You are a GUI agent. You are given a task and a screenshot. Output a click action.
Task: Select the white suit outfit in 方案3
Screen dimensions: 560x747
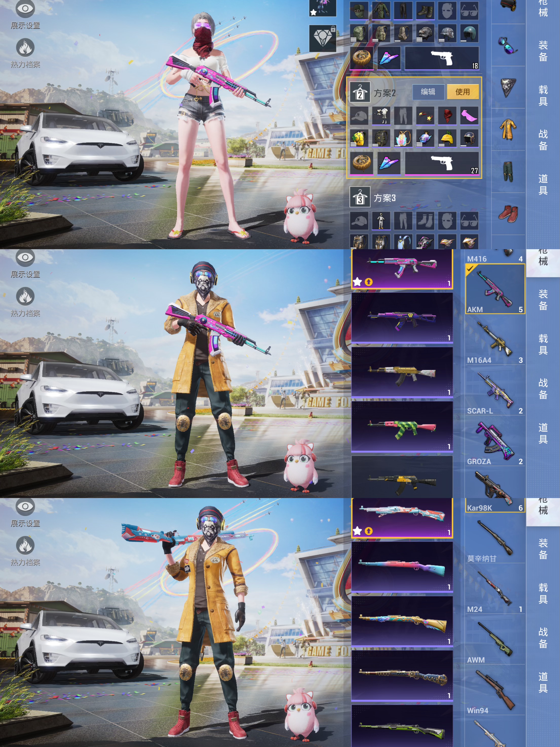coord(381,221)
